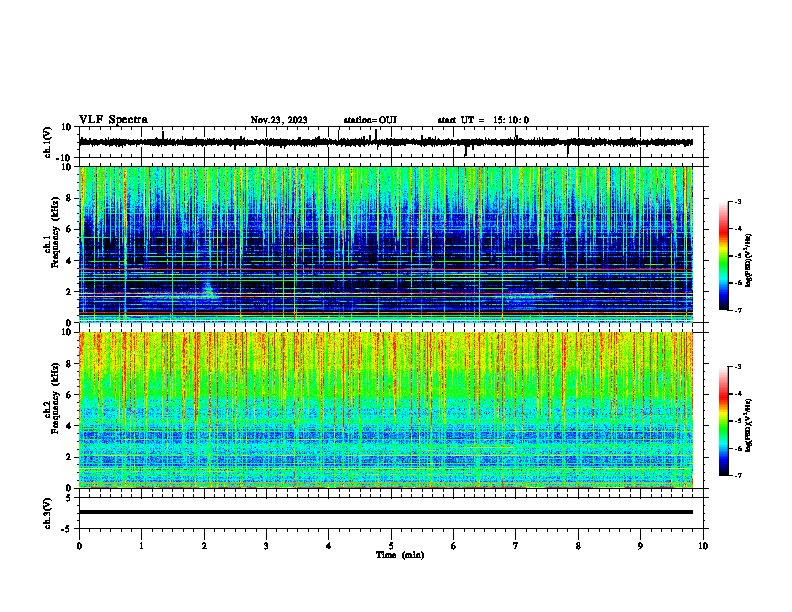Click the ch.2 spectrogram plot
Screen dimensions: 792x612
[x=386, y=410]
